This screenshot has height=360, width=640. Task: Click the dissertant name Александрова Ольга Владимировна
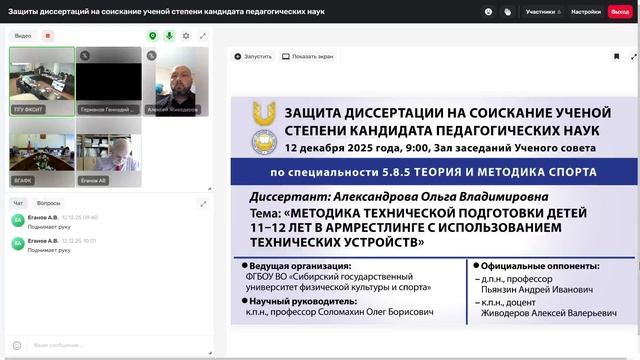tap(441, 197)
